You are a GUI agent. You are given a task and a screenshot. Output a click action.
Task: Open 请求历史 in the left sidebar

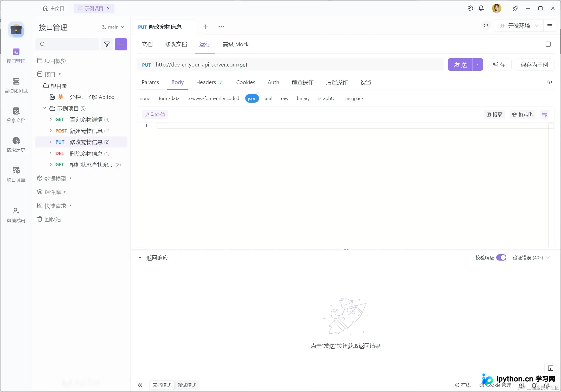[16, 145]
